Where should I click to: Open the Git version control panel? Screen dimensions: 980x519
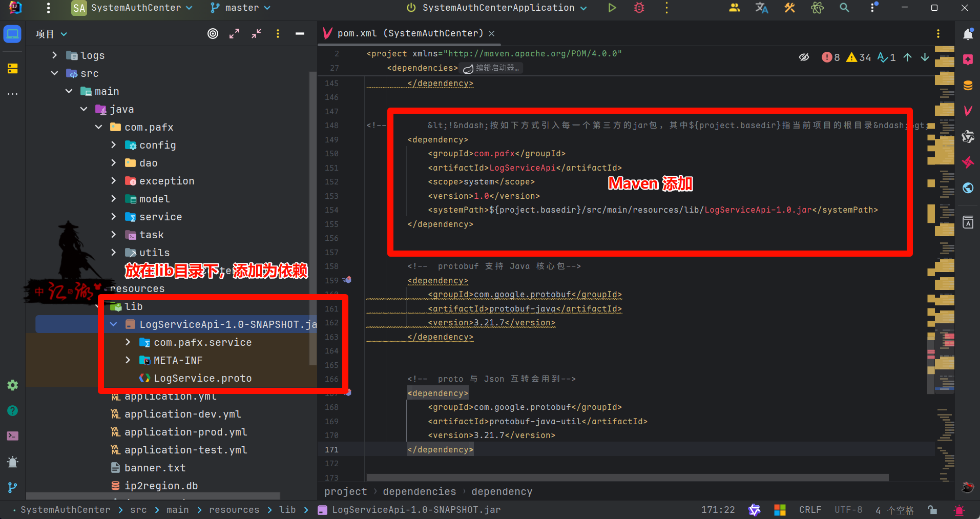tap(12, 487)
